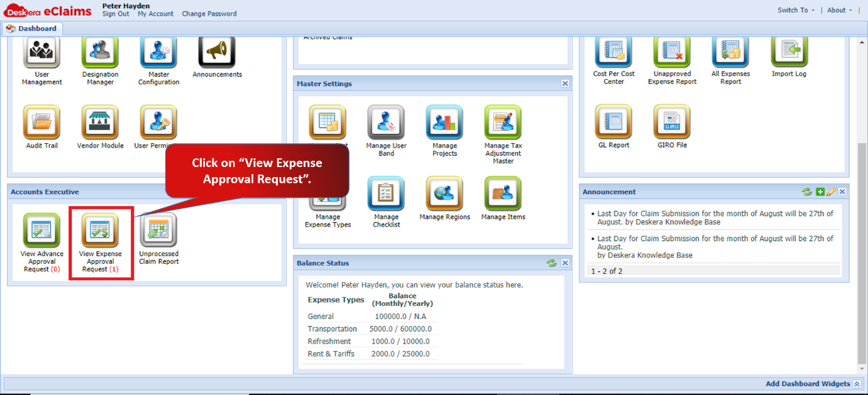
Task: Open the GIRO File icon
Action: [x=672, y=122]
